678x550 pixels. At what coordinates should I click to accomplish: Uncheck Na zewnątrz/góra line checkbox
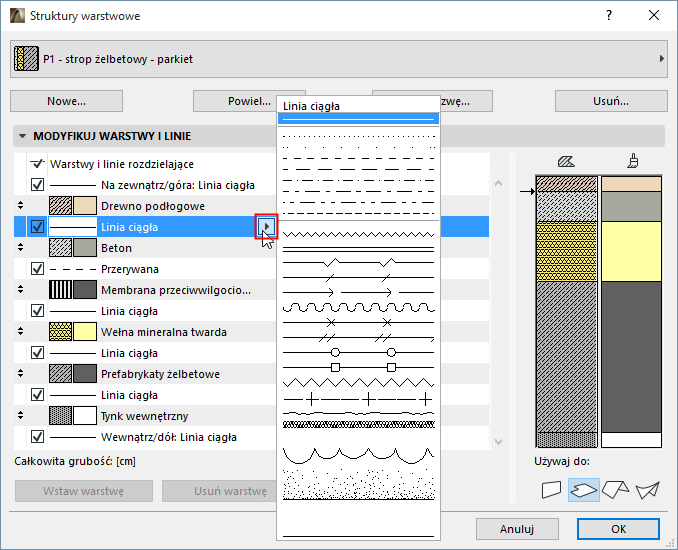coord(38,185)
